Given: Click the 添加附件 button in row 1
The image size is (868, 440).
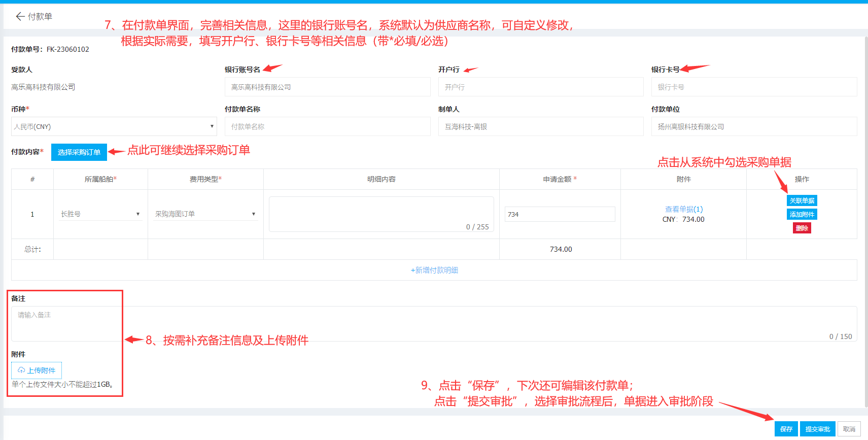Looking at the screenshot, I should point(802,214).
